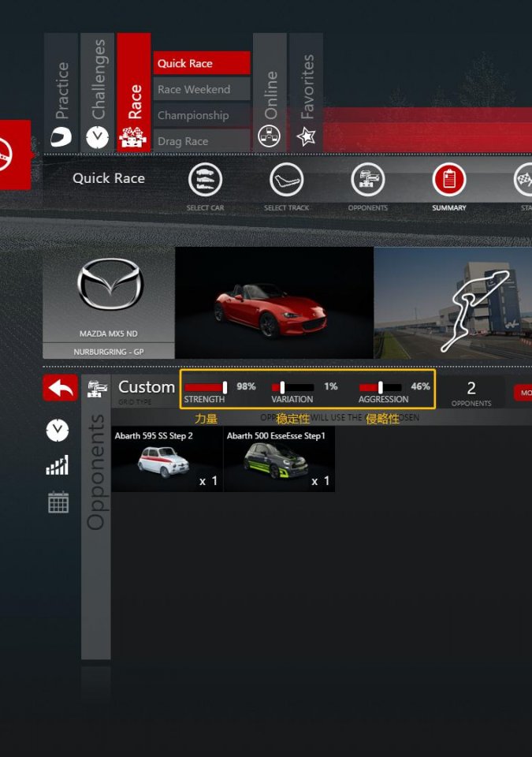Go to Opponents step icon
Viewport: 532px width, 757px height.
tap(368, 180)
